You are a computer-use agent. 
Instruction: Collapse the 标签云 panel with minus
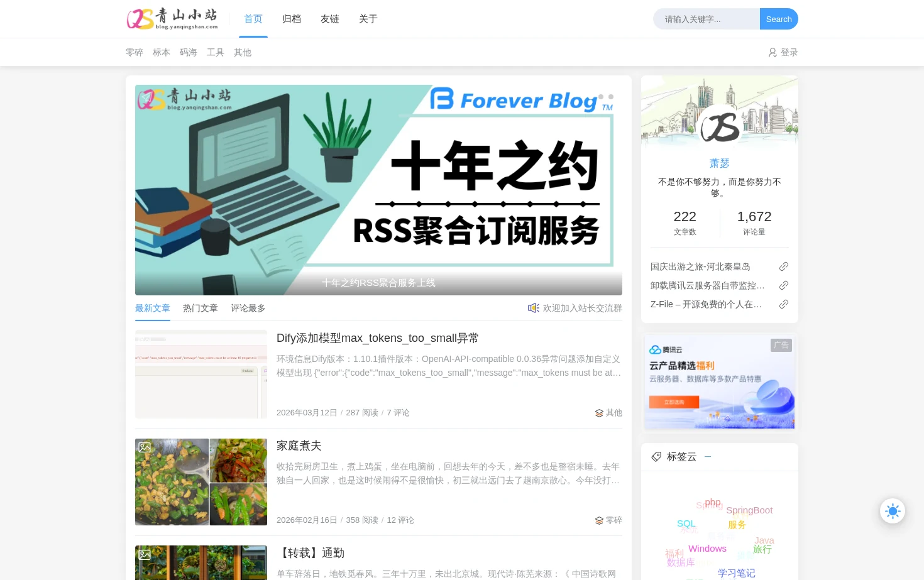[708, 457]
